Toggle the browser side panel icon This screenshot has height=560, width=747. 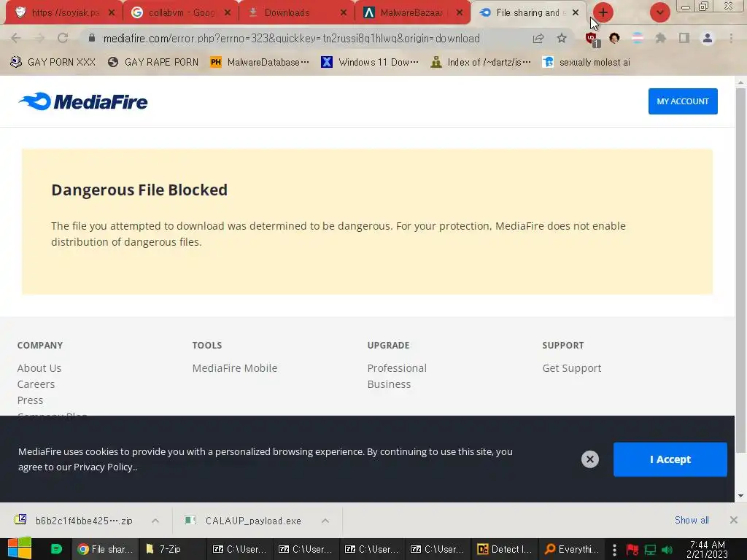[x=684, y=38]
